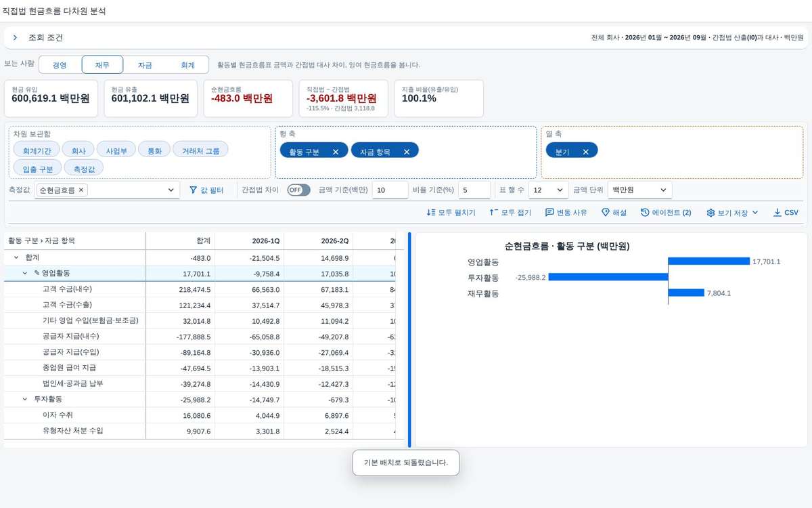Pick the 사업부 dimension chip
This screenshot has width=812, height=508.
(116, 151)
